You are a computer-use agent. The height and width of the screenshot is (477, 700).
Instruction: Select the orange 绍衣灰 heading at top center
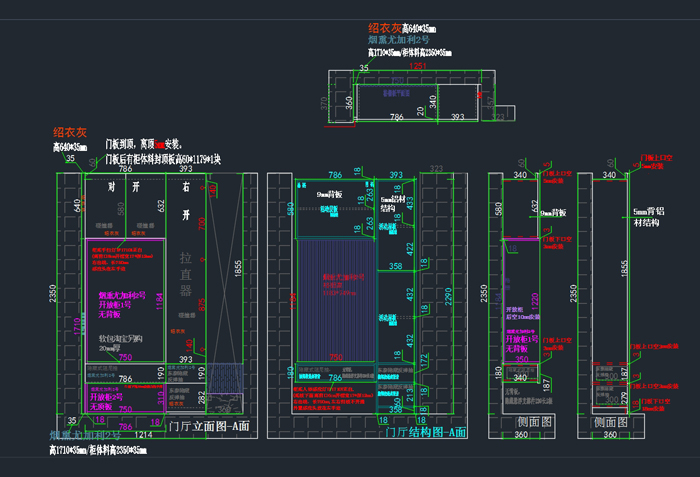(x=385, y=29)
